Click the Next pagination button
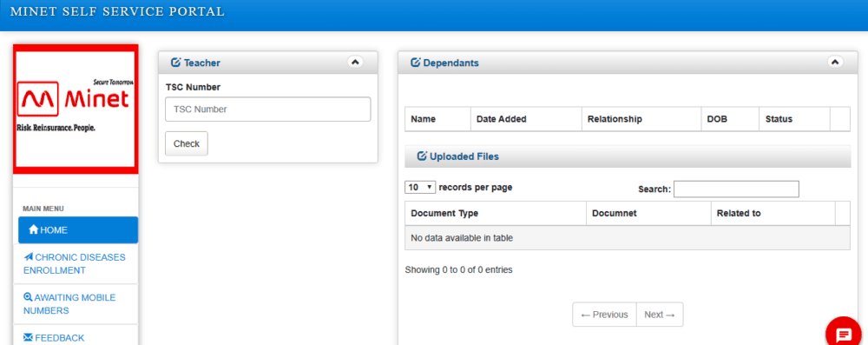The height and width of the screenshot is (345, 868). coord(660,315)
